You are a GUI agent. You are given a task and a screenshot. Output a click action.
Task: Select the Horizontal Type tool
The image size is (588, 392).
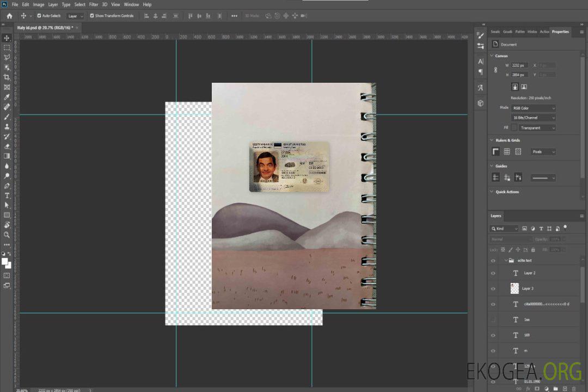[x=7, y=195]
